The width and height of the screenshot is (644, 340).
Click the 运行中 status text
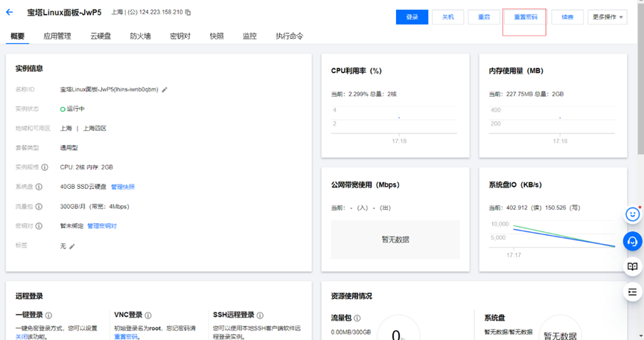(76, 109)
